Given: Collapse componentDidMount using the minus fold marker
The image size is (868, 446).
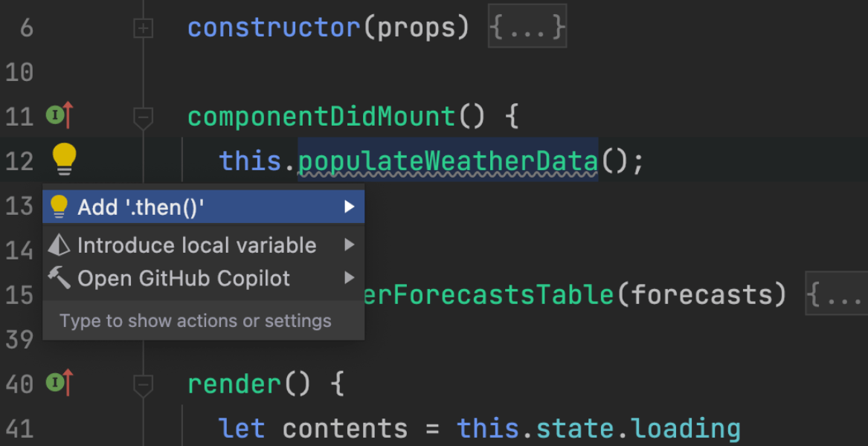Looking at the screenshot, I should pos(142,116).
